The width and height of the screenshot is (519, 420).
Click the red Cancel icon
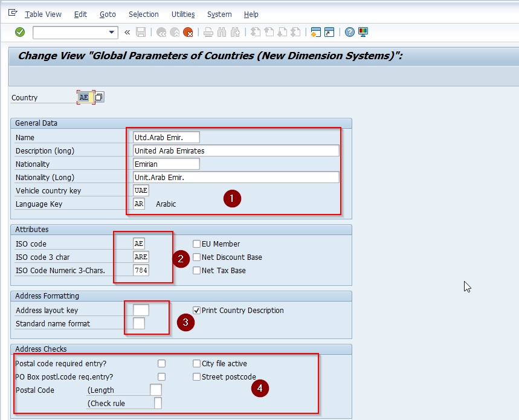click(188, 32)
